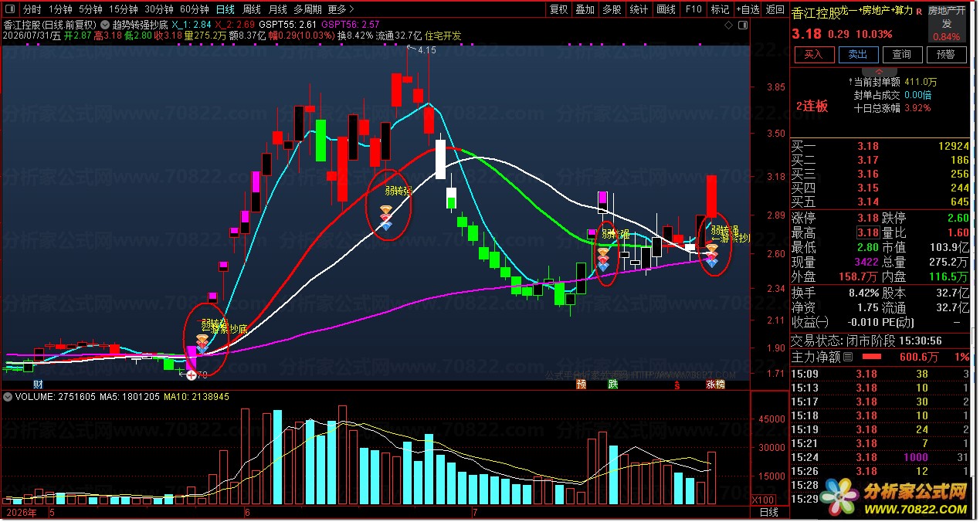The image size is (980, 522).
Task: Expand the 更多 periods menu
Action: (x=341, y=10)
